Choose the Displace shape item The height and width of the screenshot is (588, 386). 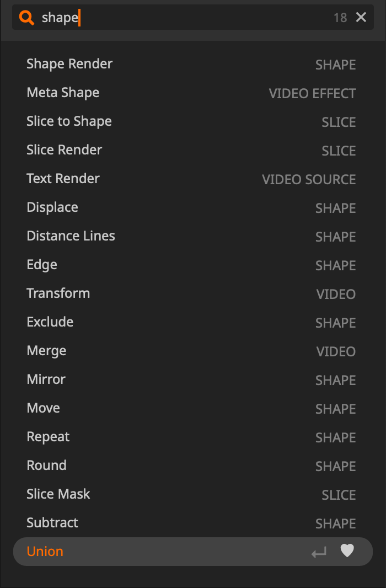click(x=52, y=207)
